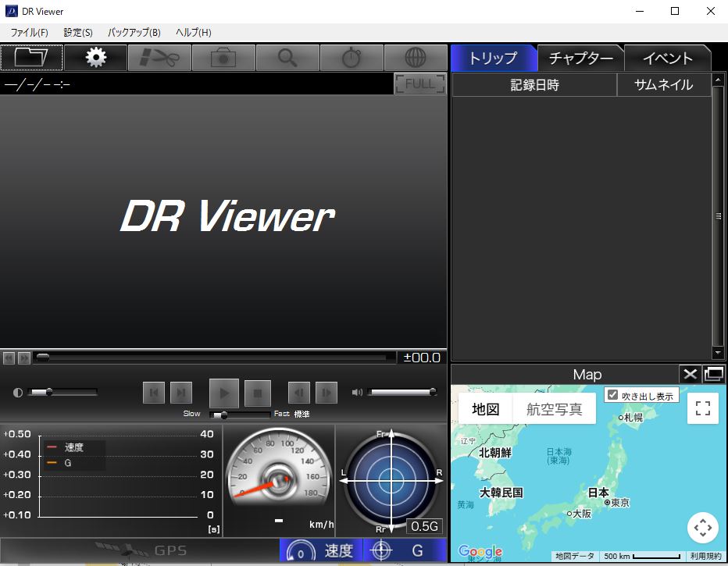Image resolution: width=728 pixels, height=566 pixels.
Task: Switch to the チャプター tab
Action: [x=580, y=59]
